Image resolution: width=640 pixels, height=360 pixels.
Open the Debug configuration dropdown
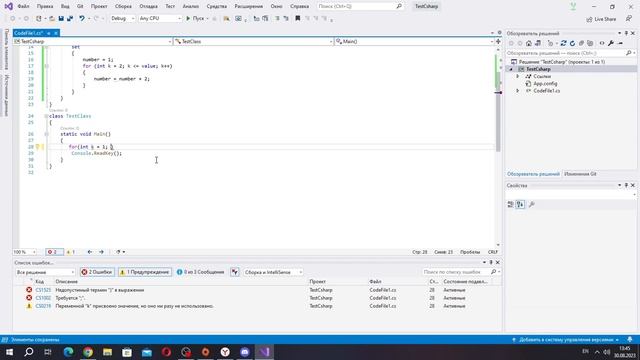(122, 18)
